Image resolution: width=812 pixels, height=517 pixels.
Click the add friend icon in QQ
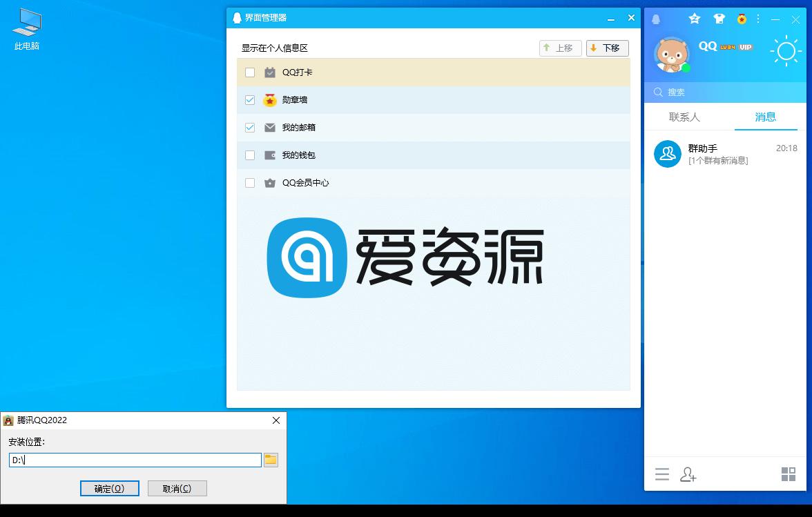click(x=688, y=474)
